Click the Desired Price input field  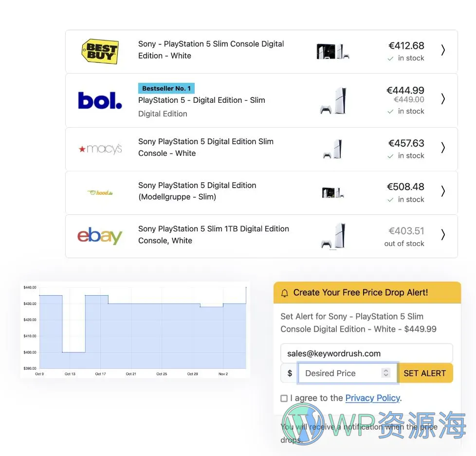(348, 373)
